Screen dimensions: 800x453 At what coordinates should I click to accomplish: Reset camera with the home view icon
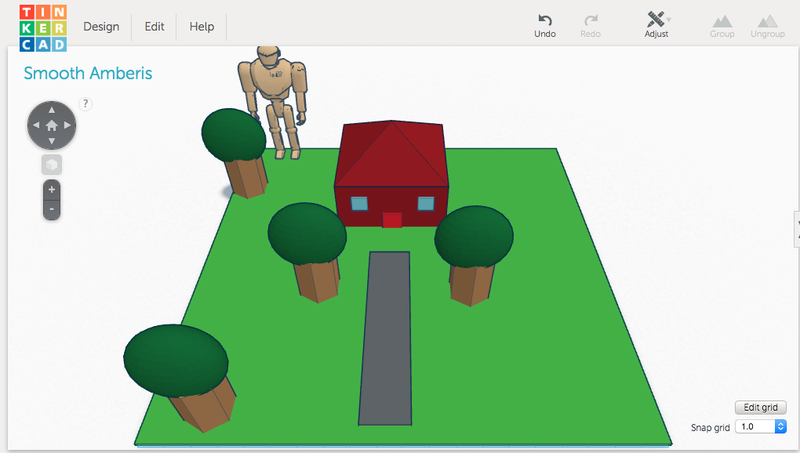(51, 126)
